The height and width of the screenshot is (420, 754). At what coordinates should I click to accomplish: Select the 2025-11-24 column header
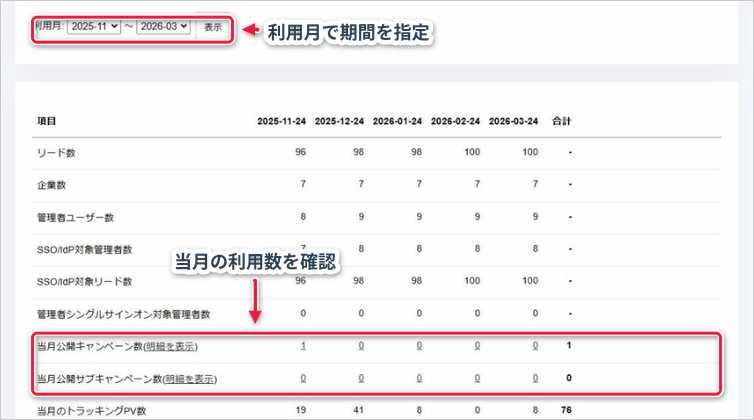pyautogui.click(x=281, y=121)
